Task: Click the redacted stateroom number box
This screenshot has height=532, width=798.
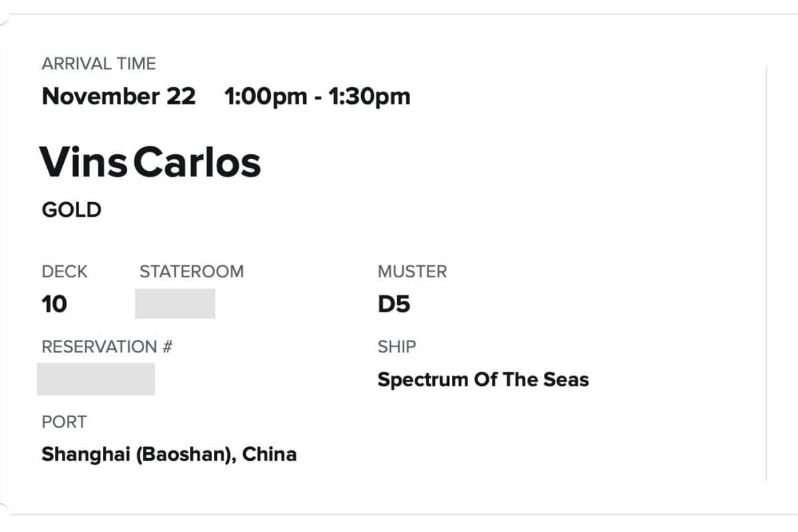Action: pos(175,304)
